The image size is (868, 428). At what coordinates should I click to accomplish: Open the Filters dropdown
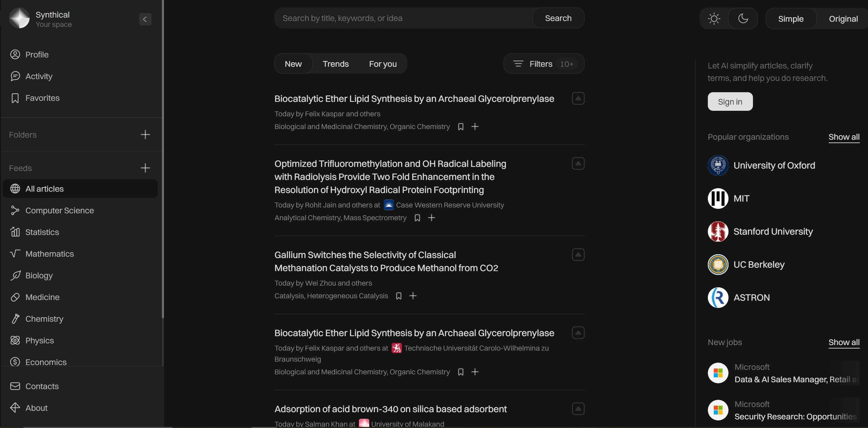(x=544, y=64)
